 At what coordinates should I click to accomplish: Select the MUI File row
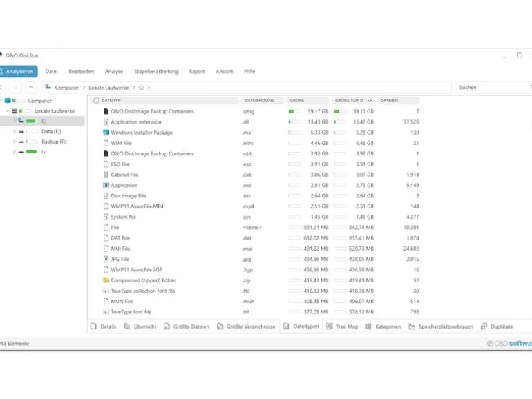[x=255, y=249]
